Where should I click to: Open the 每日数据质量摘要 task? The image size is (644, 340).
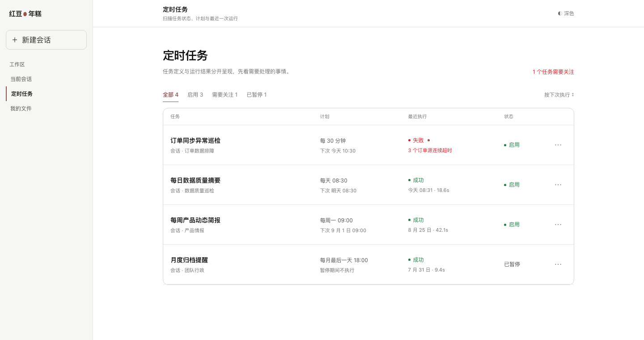[x=195, y=180]
